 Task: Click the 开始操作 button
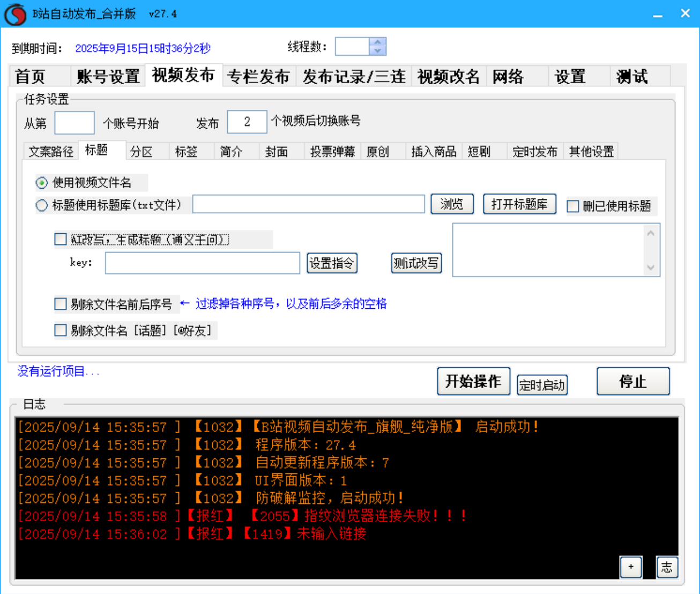[x=474, y=381]
